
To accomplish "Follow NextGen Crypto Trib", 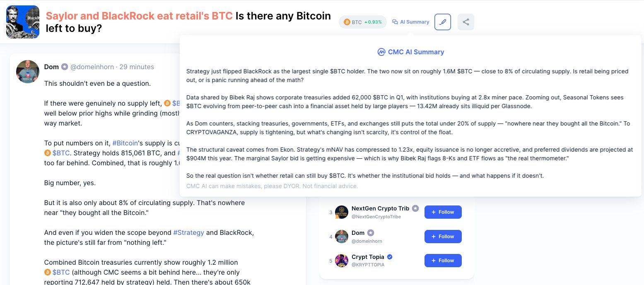I will coord(443,212).
